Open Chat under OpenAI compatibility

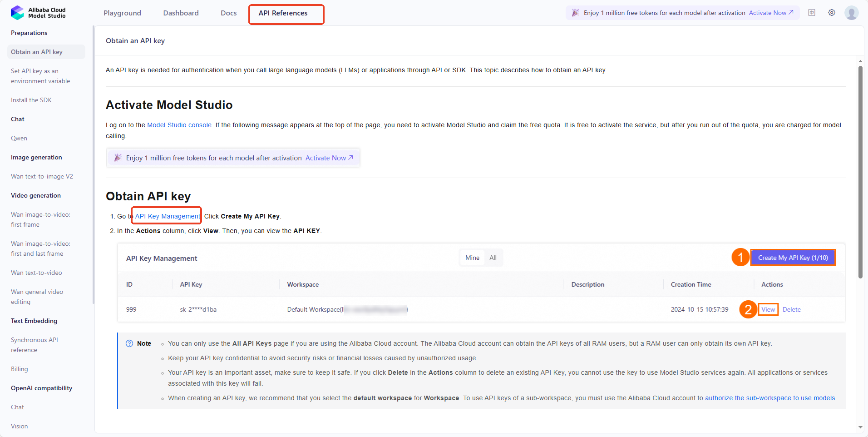[x=17, y=407]
